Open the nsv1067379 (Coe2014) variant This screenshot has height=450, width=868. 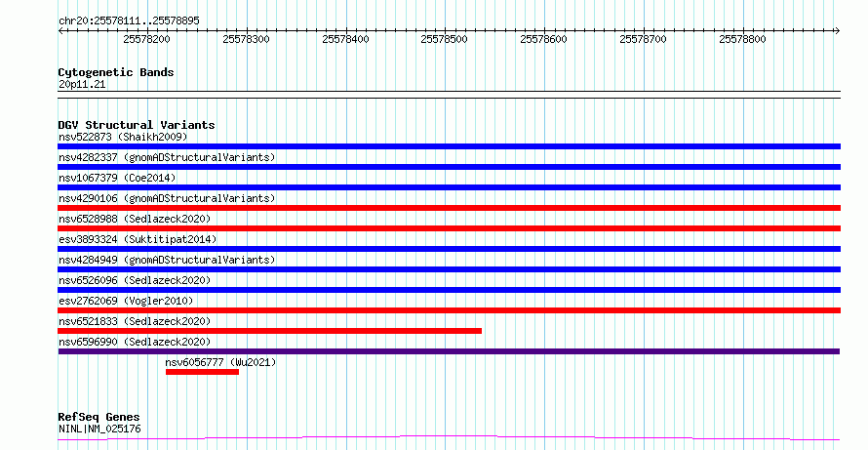(x=117, y=178)
